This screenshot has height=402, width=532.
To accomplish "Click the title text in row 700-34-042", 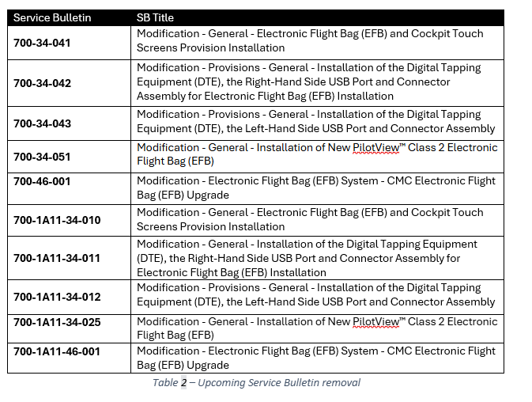I will click(308, 82).
